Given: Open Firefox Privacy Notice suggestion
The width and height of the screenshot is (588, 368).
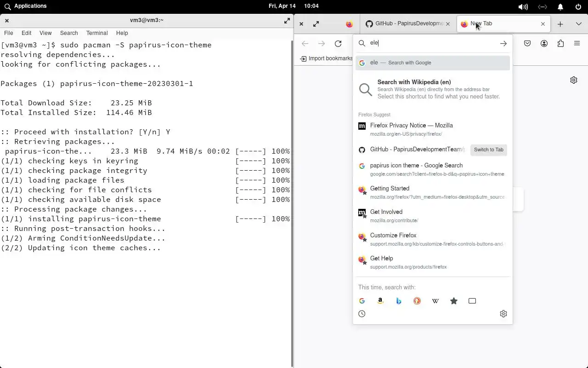Looking at the screenshot, I should tap(432, 129).
